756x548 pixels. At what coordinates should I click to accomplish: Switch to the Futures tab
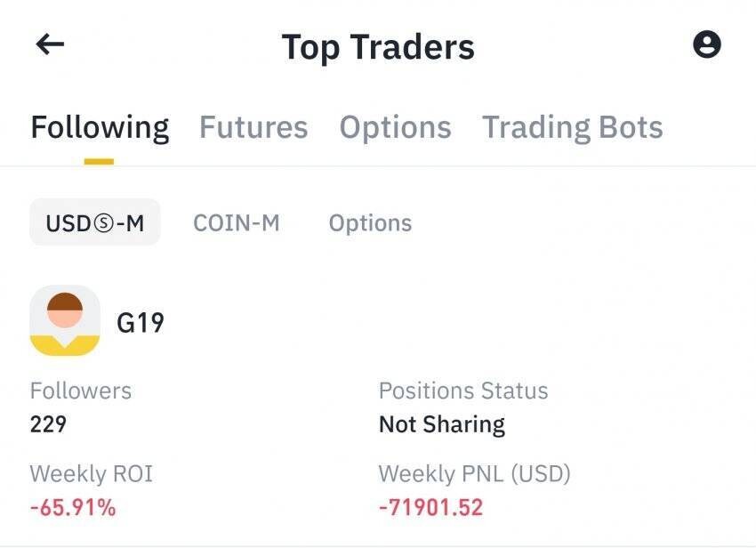click(x=253, y=127)
